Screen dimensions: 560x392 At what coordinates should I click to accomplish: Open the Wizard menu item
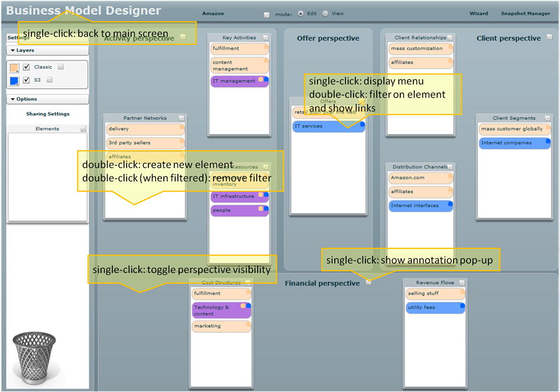[478, 14]
